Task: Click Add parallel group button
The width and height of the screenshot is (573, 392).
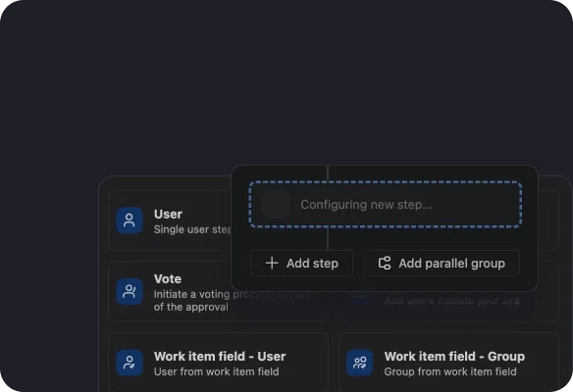Action: pos(442,264)
